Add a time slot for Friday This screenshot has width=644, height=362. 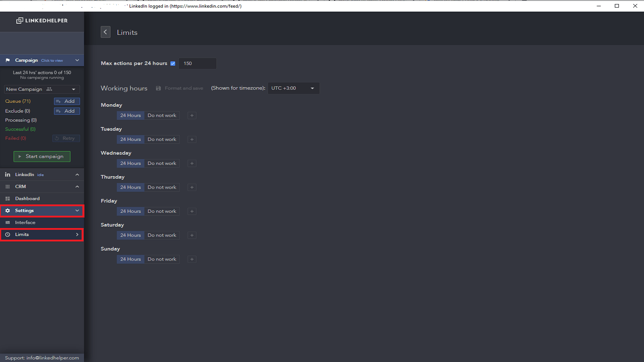[192, 211]
